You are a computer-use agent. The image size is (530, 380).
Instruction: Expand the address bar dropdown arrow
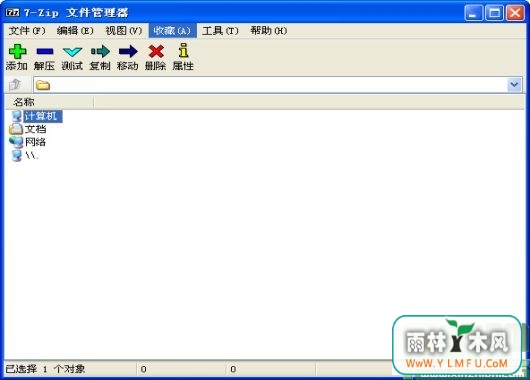click(514, 85)
